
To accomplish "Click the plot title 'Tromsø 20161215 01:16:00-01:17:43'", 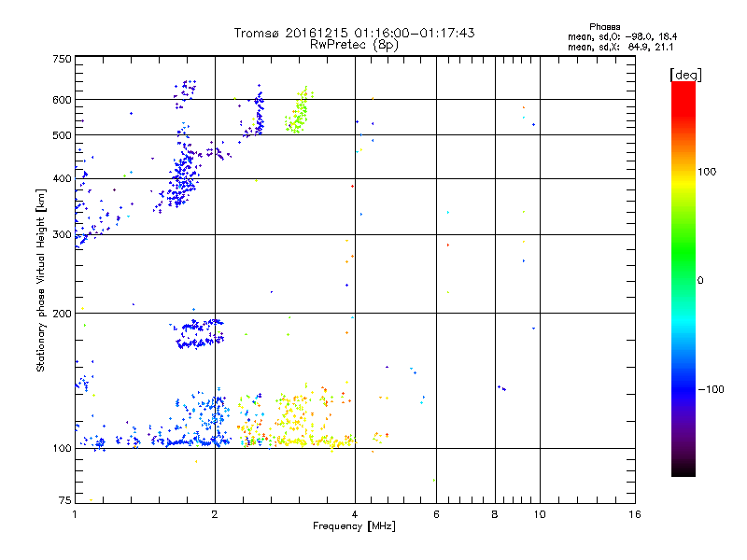I will (x=354, y=33).
